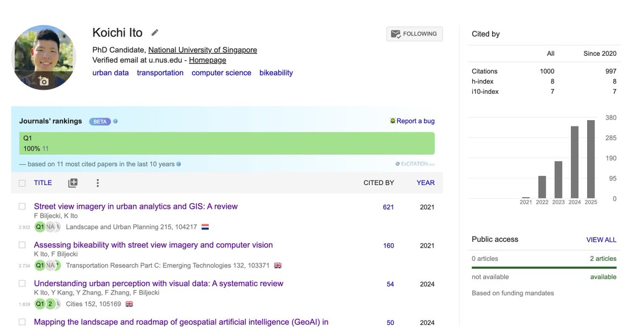This screenshot has width=644, height=327.
Task: Sort articles by CITED BY column header
Action: pyautogui.click(x=379, y=183)
